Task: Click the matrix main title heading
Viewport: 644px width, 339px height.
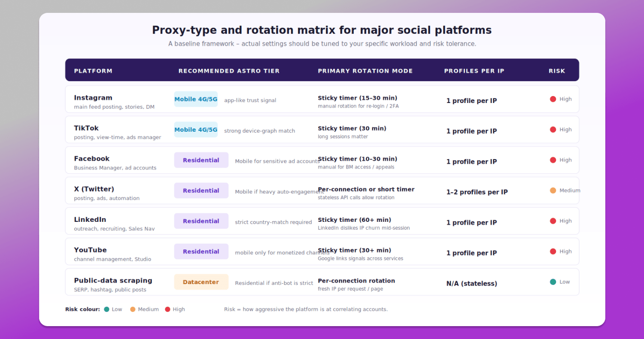Action: click(x=322, y=30)
